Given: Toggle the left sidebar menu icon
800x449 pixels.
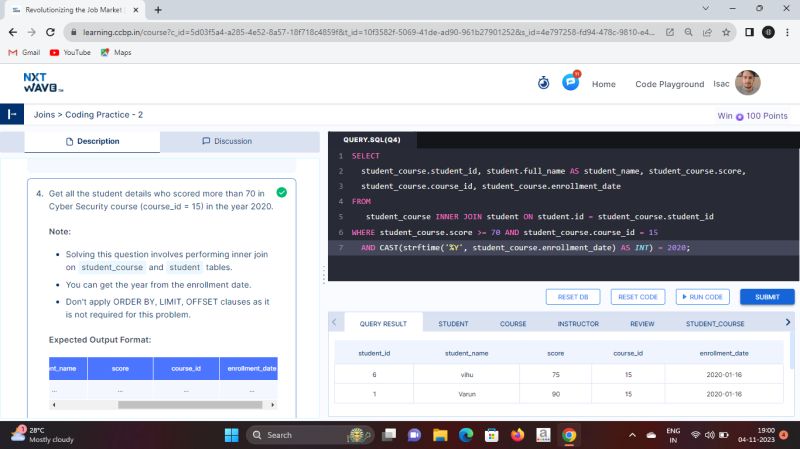Looking at the screenshot, I should (x=11, y=115).
